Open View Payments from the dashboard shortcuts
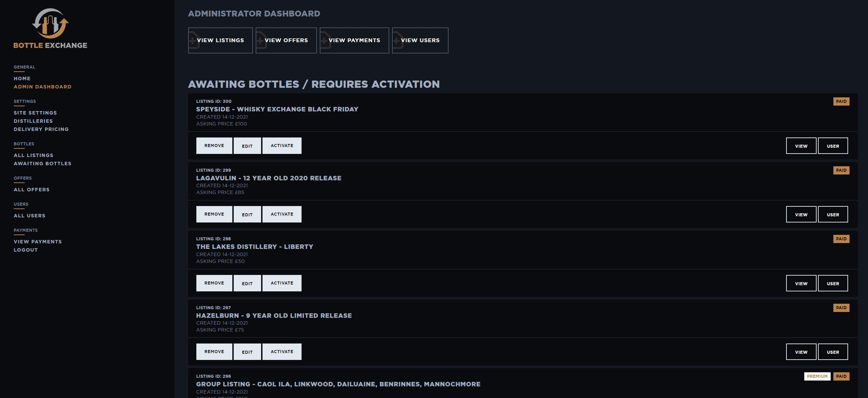The height and width of the screenshot is (398, 868). tap(354, 40)
